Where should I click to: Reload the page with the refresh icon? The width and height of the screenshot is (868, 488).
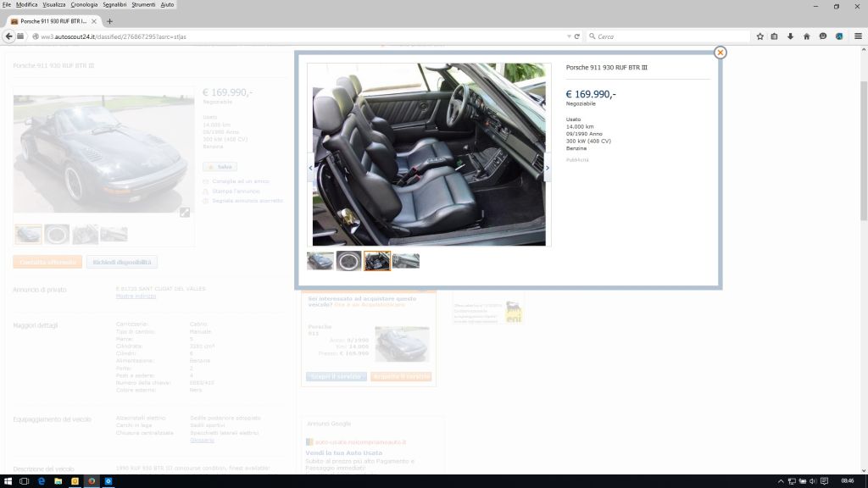pos(576,36)
